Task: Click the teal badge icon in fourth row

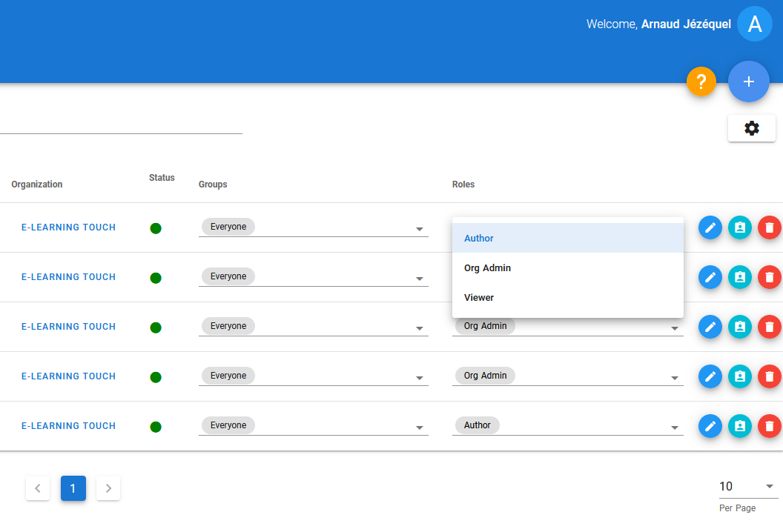Action: (739, 376)
